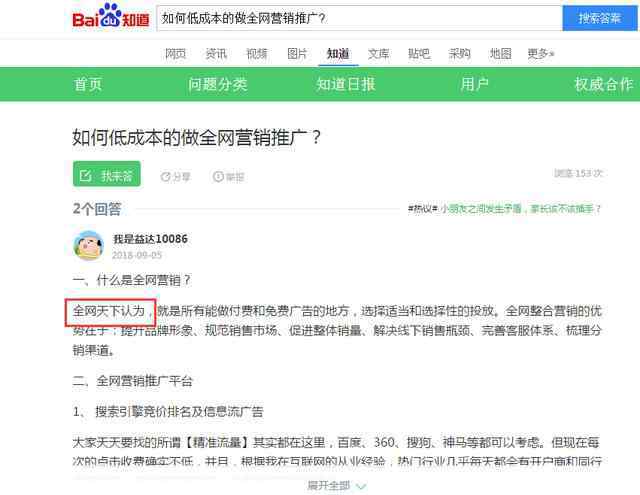Open the 更多 dropdown in search categories
This screenshot has width=640, height=495.
[540, 53]
